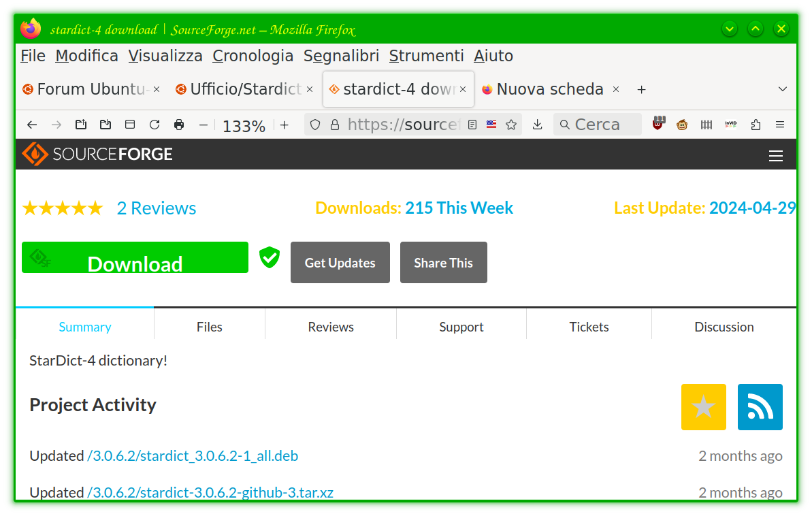Open the extensions puzzle-piece menu
The image size is (812, 516).
click(x=756, y=125)
